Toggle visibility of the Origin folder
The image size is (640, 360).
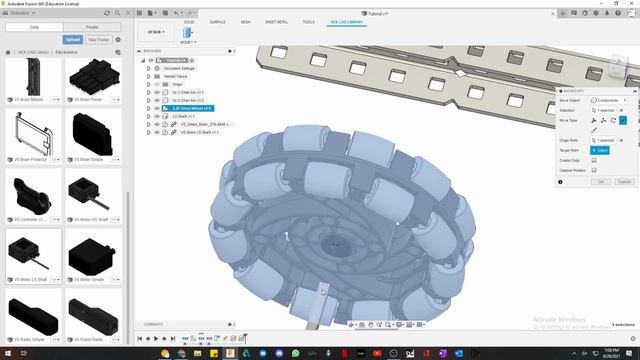pyautogui.click(x=157, y=84)
